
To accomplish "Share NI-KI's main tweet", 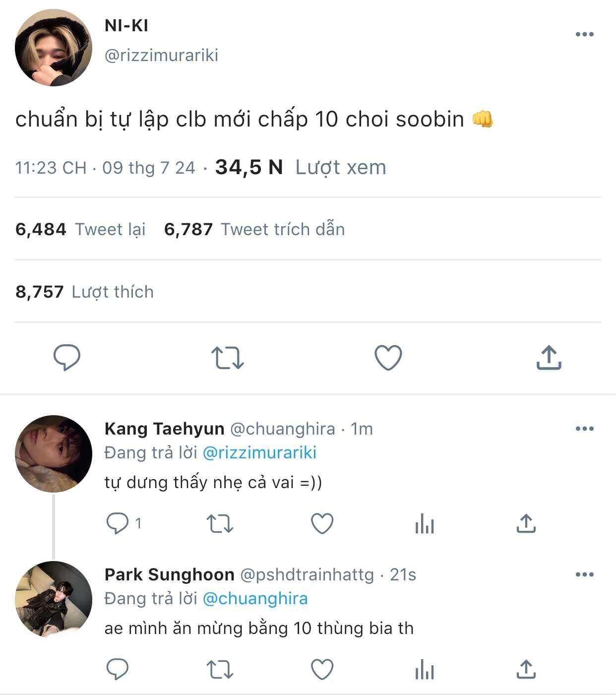I will tap(549, 357).
